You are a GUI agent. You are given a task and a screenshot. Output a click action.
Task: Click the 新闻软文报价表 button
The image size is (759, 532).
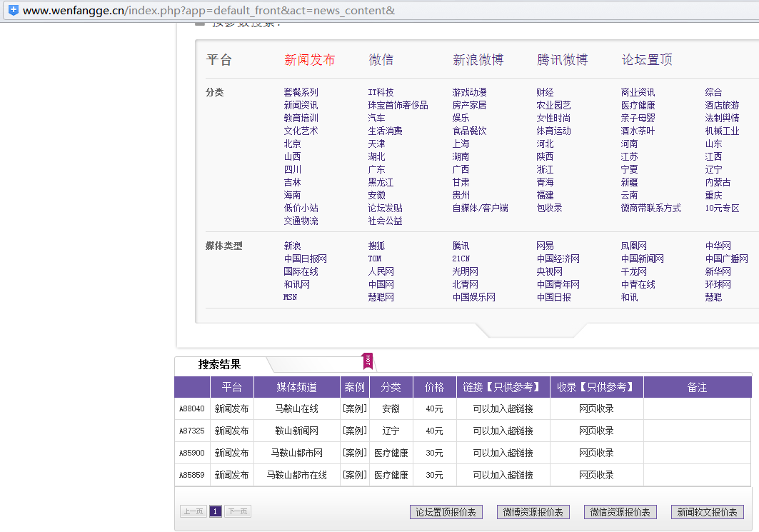click(708, 512)
